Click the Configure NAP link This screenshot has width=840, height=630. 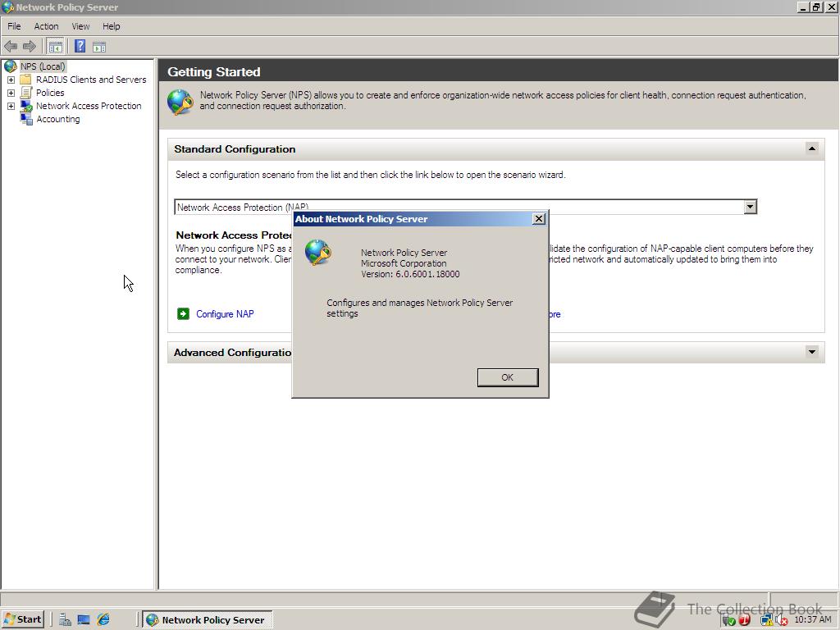point(225,314)
